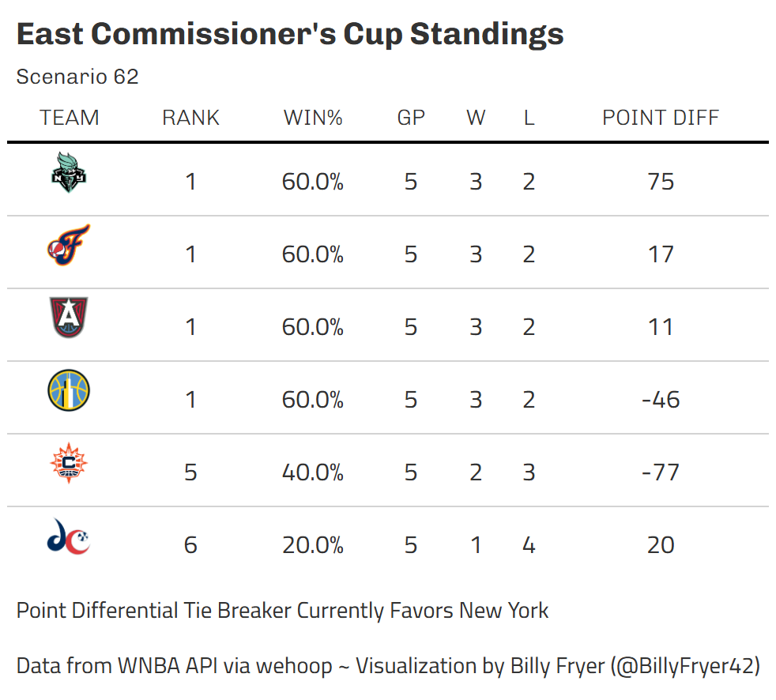776x700 pixels.
Task: Click the Scenario 62 subtitle
Action: [x=77, y=77]
